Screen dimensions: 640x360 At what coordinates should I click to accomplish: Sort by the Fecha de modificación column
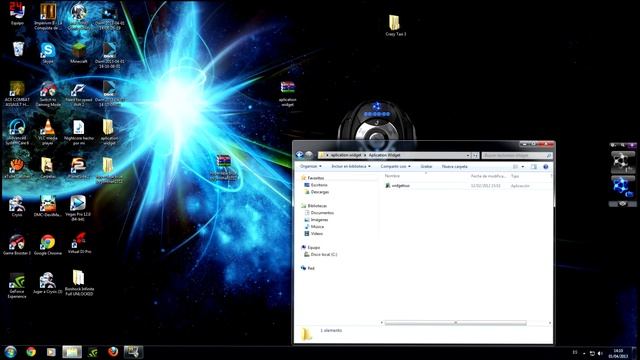pos(488,176)
